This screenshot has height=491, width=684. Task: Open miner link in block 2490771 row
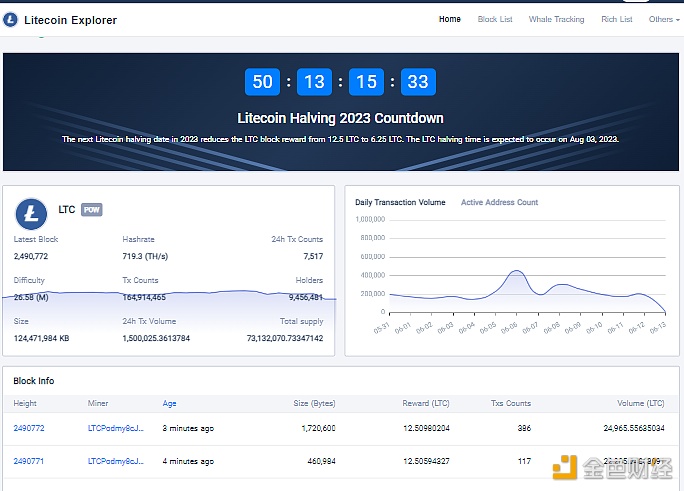click(x=116, y=461)
